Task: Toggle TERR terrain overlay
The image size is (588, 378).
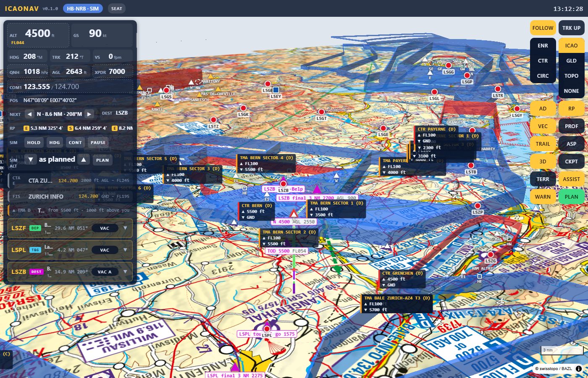Action: pyautogui.click(x=543, y=179)
